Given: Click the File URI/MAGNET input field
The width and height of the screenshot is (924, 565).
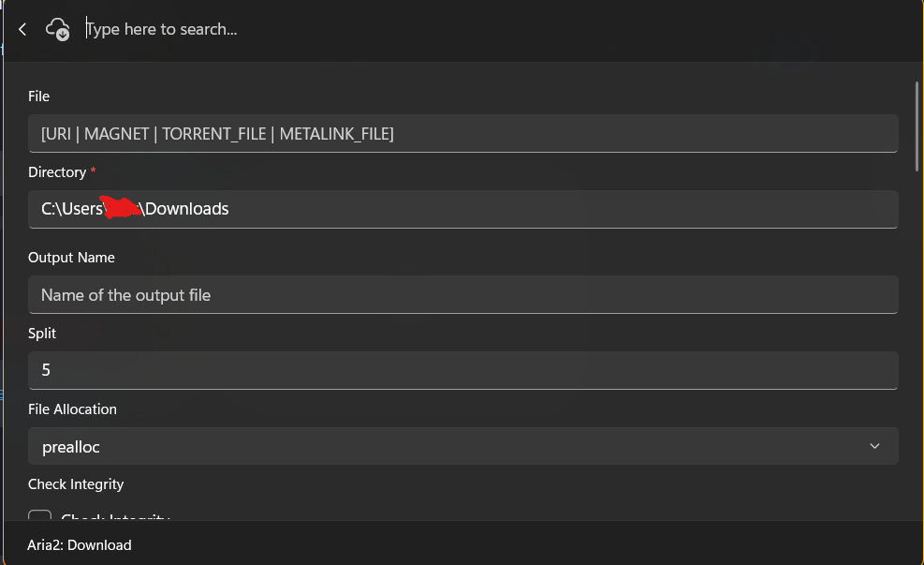Looking at the screenshot, I should 462,134.
